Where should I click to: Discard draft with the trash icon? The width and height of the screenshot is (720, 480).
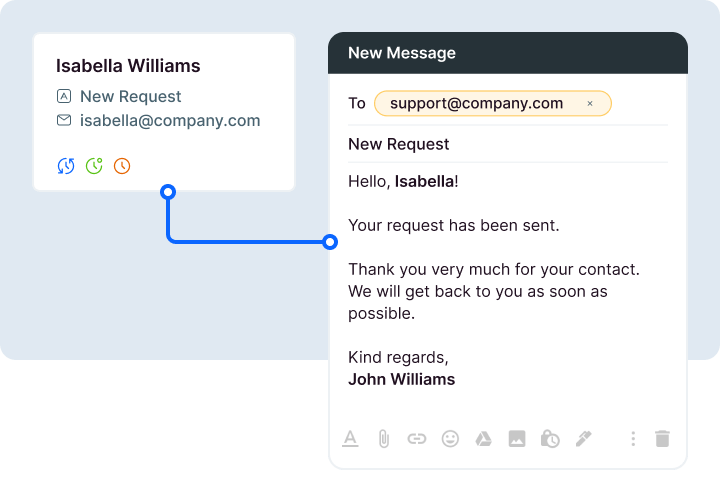pos(662,438)
